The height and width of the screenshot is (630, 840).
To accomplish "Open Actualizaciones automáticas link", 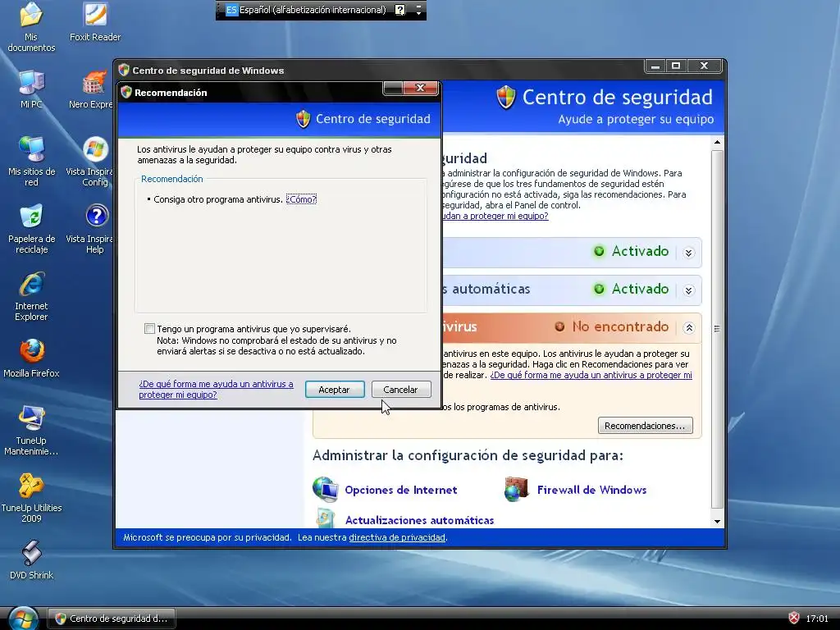I will pyautogui.click(x=419, y=520).
